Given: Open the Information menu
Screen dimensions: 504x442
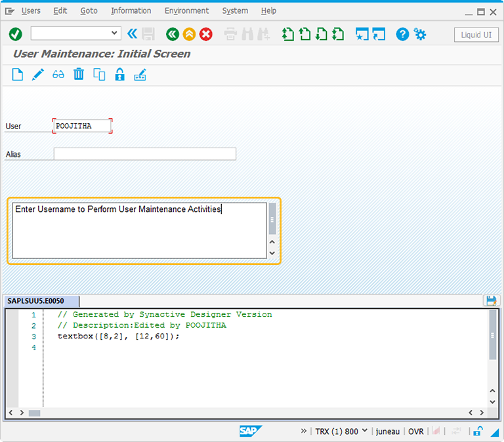Looking at the screenshot, I should pos(131,11).
